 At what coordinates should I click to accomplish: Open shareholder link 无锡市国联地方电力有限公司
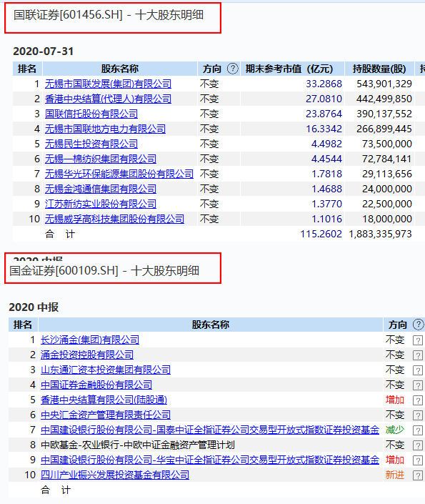click(105, 129)
